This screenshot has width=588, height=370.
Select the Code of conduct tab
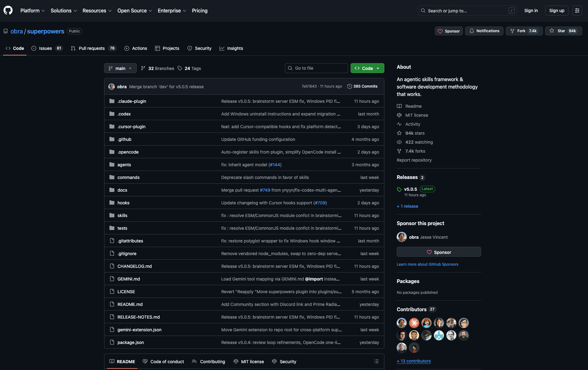click(x=163, y=361)
